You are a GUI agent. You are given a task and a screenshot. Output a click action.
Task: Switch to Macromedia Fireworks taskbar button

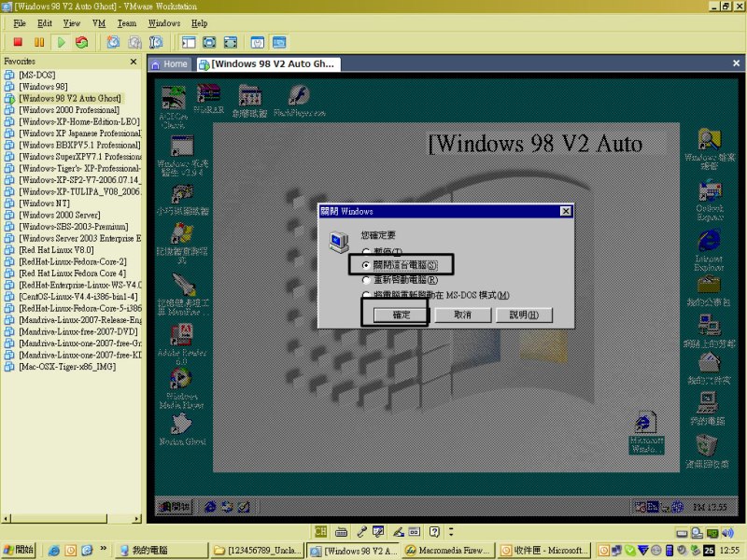448,551
